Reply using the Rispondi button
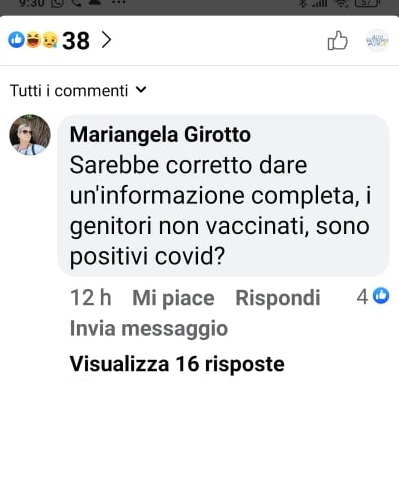The height and width of the screenshot is (485, 399). pyautogui.click(x=278, y=298)
